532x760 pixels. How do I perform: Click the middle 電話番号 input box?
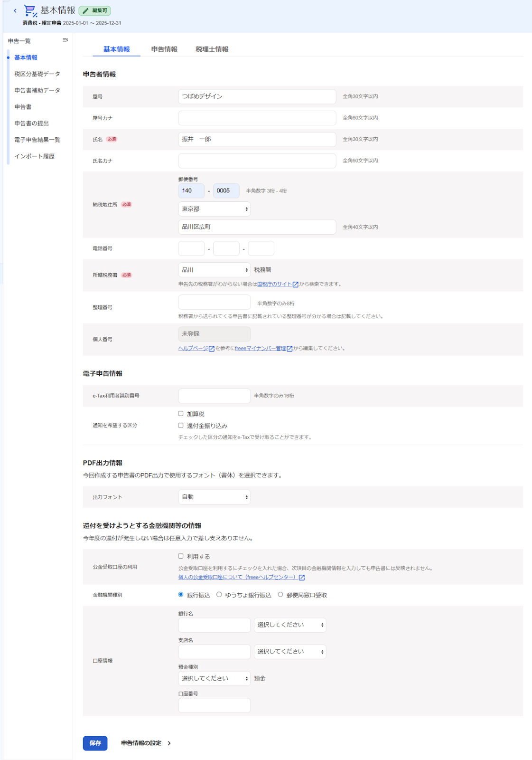click(226, 248)
